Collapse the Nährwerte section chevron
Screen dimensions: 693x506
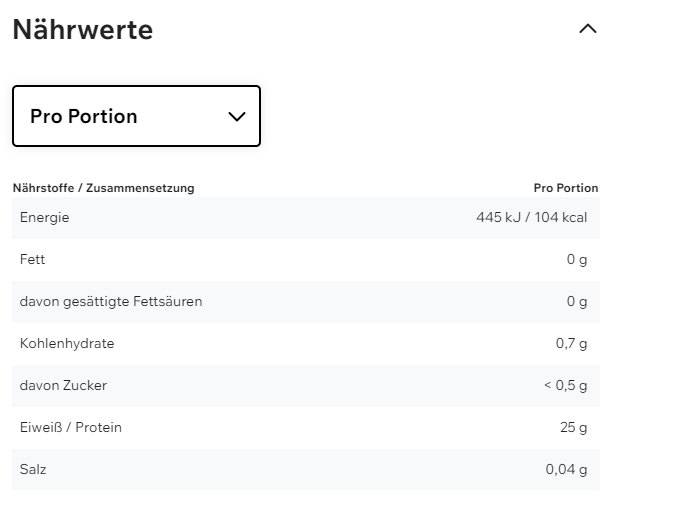coord(588,29)
